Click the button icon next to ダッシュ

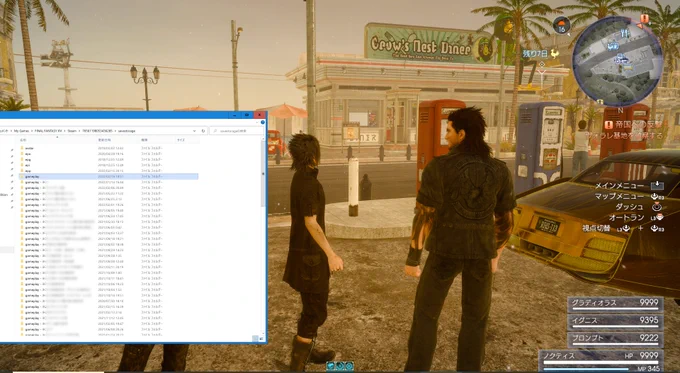tap(657, 206)
